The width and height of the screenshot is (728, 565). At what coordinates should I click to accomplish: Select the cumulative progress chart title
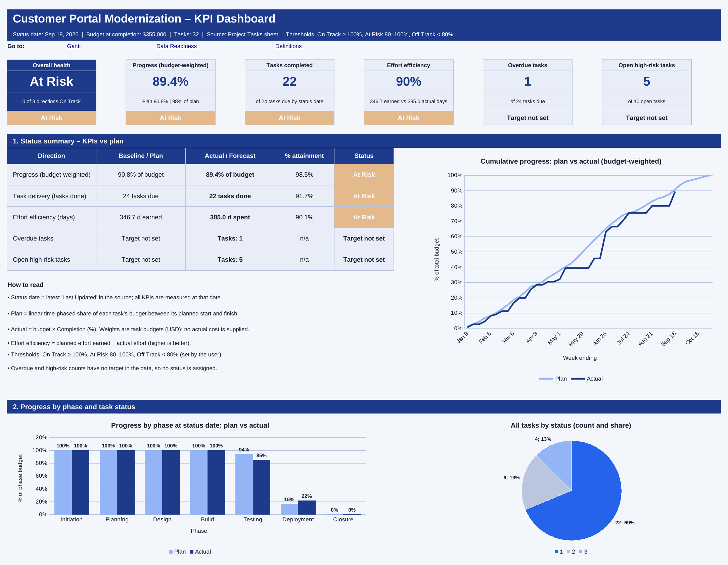571,161
